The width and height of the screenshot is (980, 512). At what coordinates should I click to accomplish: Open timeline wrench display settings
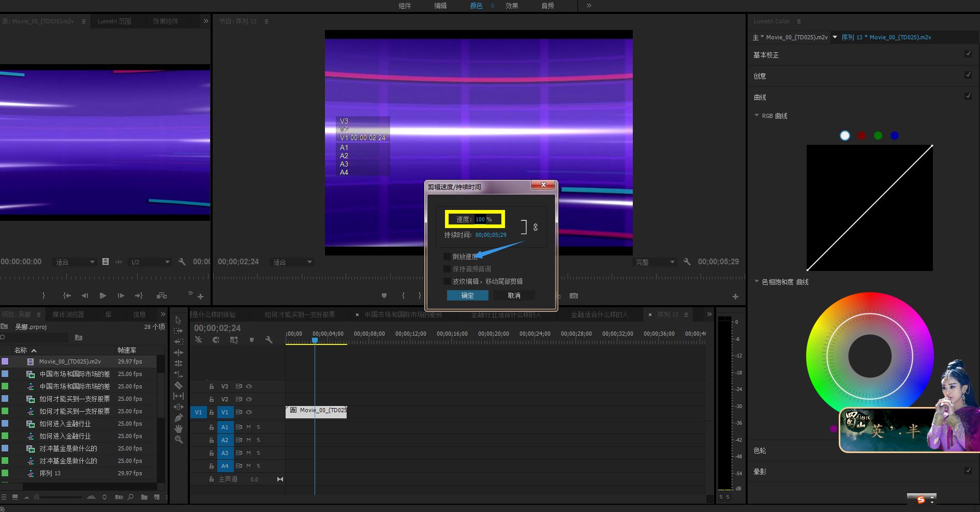269,340
